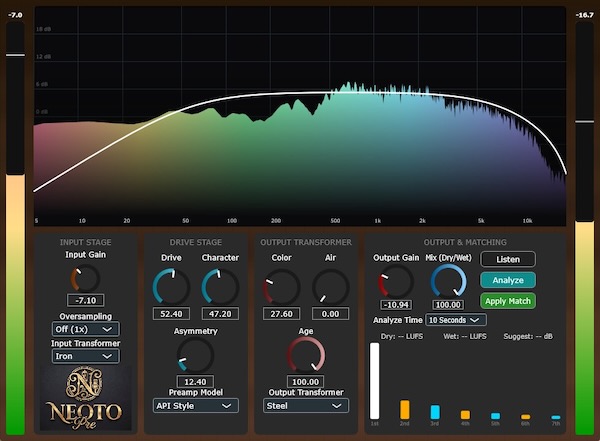
Task: Click the Suggest dB readout
Action: point(528,336)
